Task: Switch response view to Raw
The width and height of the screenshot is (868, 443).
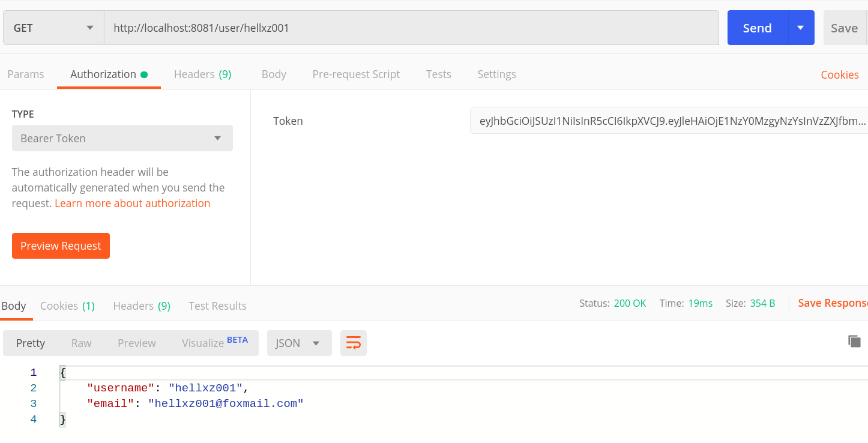Action: pyautogui.click(x=81, y=343)
